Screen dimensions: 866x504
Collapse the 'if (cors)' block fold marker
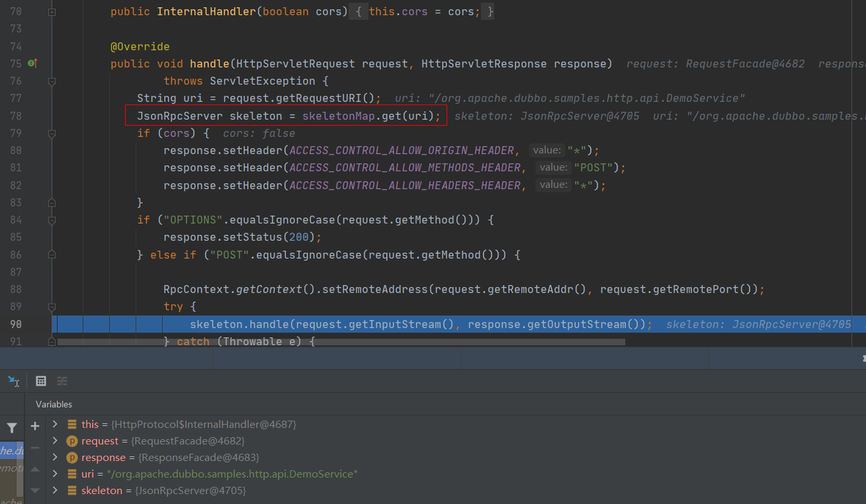click(52, 133)
